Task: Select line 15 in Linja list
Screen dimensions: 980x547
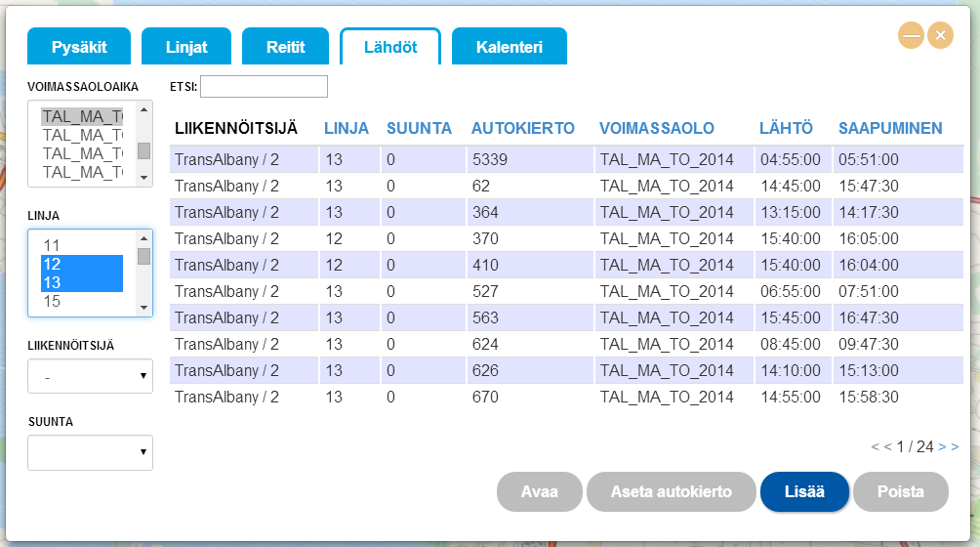Action: (82, 301)
